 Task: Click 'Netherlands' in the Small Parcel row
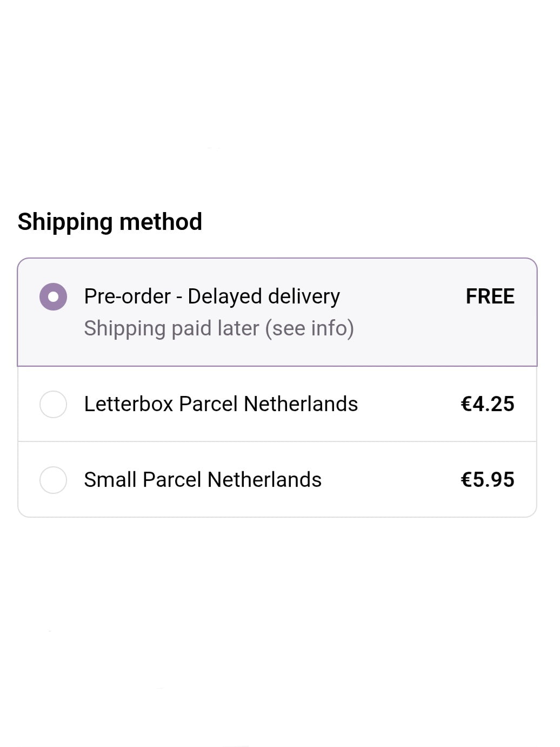coord(264,480)
